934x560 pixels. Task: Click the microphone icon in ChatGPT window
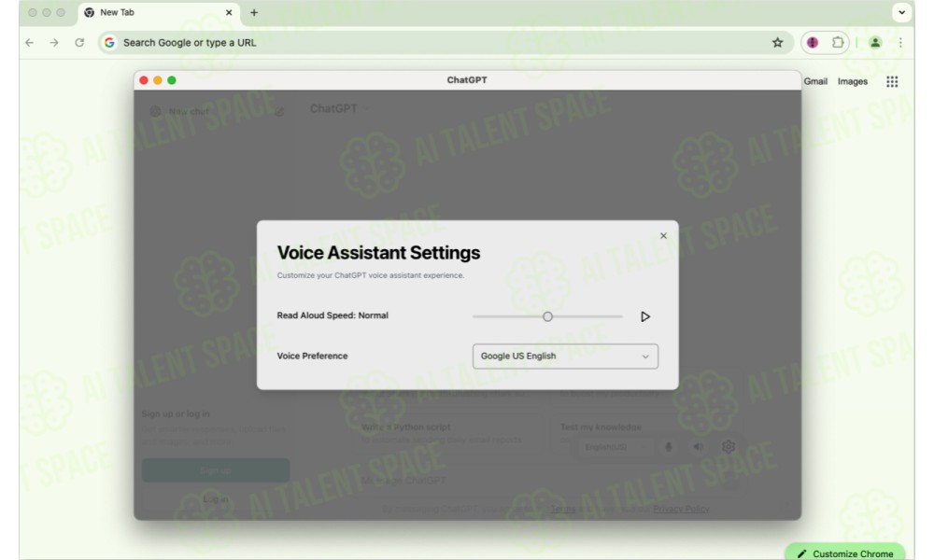[669, 446]
